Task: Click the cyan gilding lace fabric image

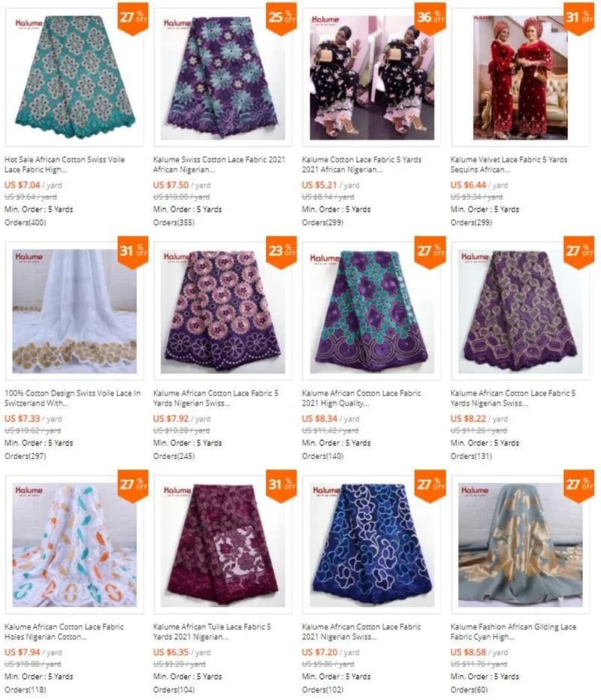Action: (520, 545)
